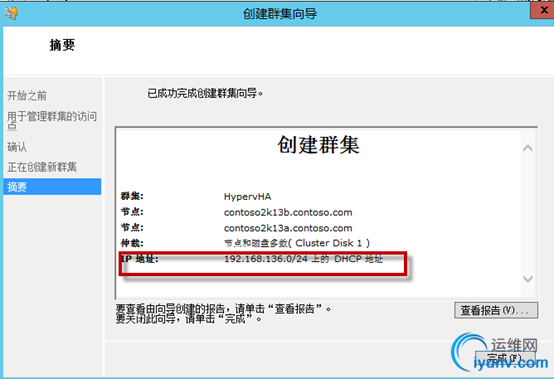554x379 pixels.
Task: Click the 创建群集 report heading
Action: click(x=318, y=145)
